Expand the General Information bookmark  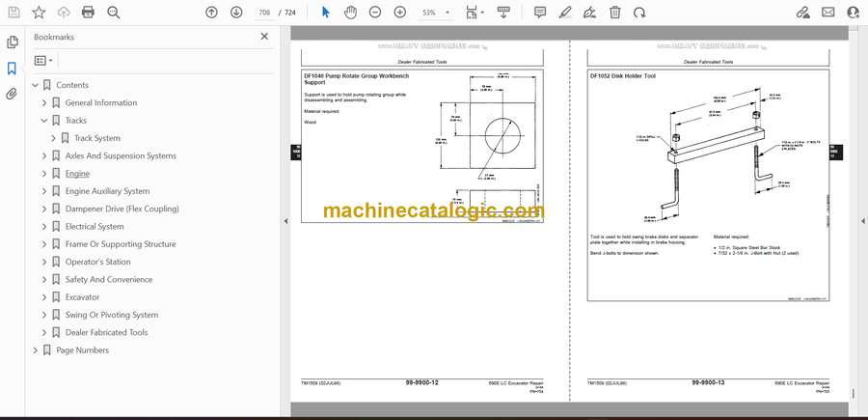(44, 103)
